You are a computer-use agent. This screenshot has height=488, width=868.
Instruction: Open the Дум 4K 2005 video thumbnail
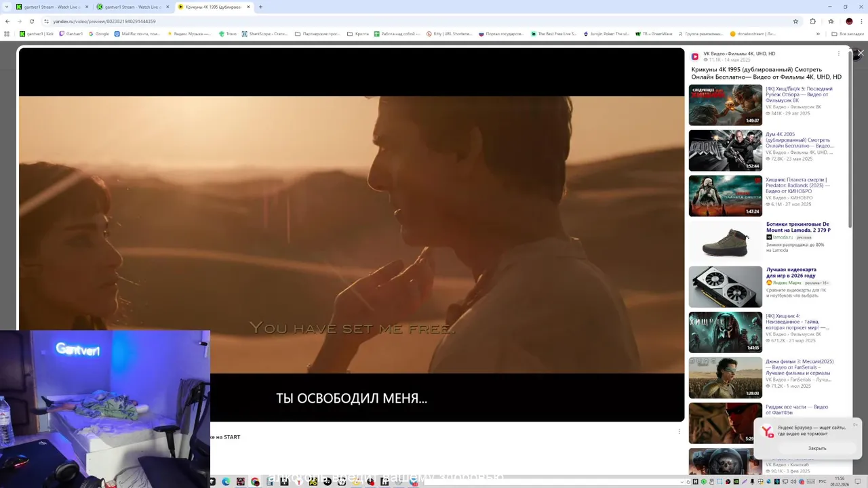(726, 150)
